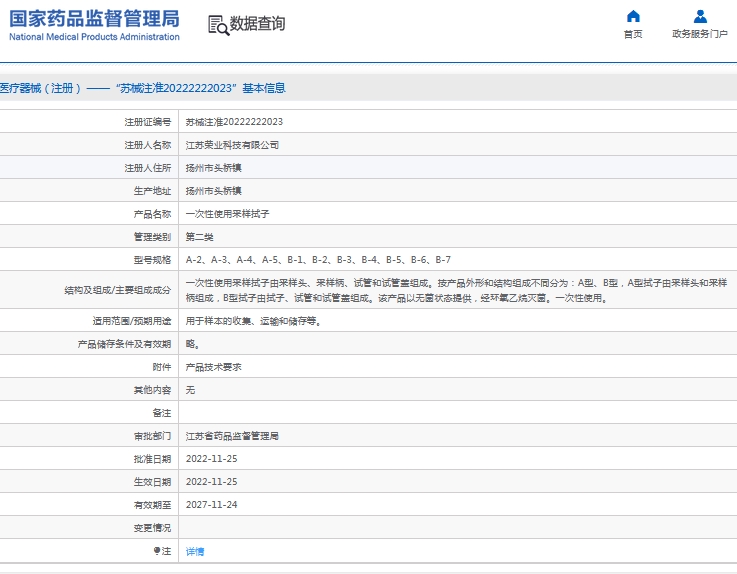The height and width of the screenshot is (574, 737).
Task: Click the text 用于样本的收集、运输和储存等
Action: pyautogui.click(x=251, y=321)
